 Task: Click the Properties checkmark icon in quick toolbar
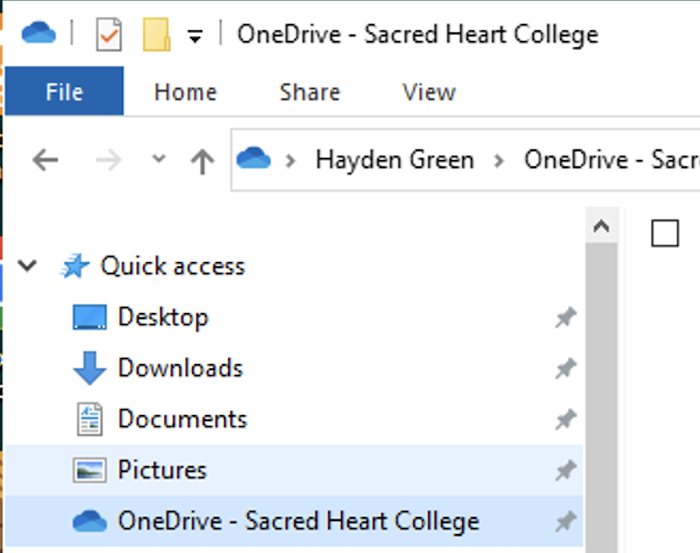click(109, 35)
